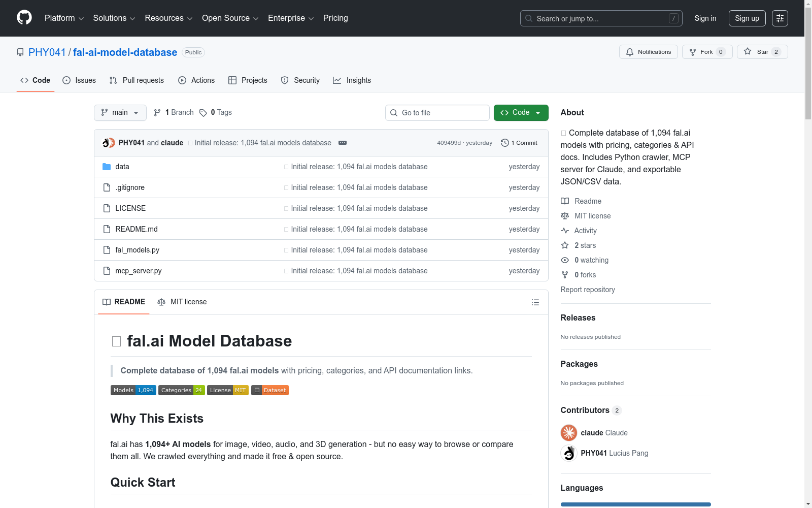Screen dimensions: 812x508
Task: Click the Models 1,094 badge
Action: 133,390
